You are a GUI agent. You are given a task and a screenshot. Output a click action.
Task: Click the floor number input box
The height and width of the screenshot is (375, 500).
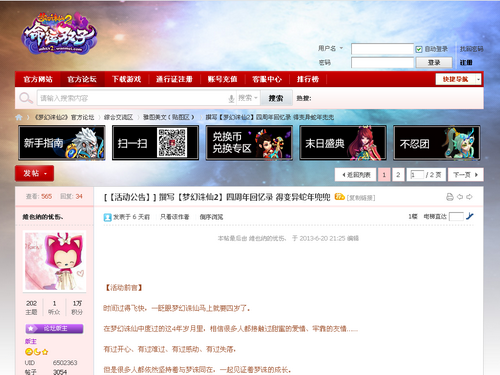[x=456, y=217]
